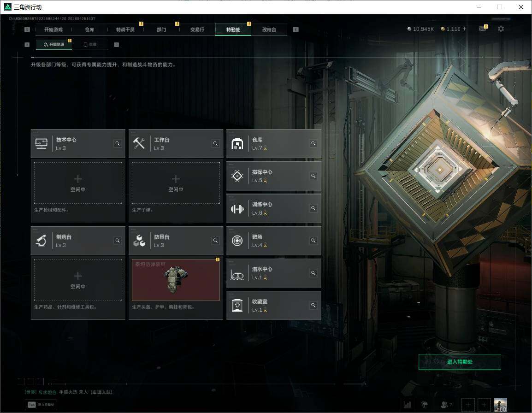
Task: Open the 收藏室 magnifier details icon
Action: click(x=313, y=306)
